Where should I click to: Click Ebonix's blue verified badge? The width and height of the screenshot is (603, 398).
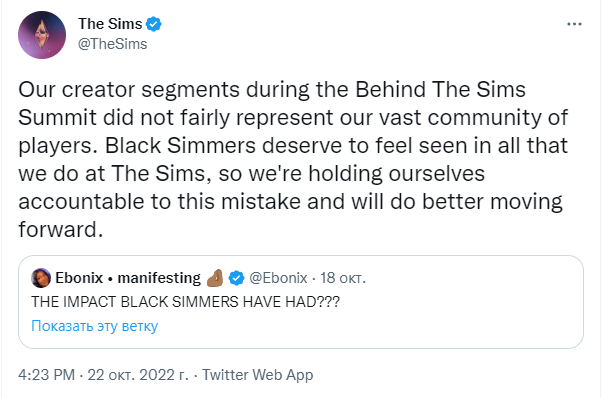236,278
